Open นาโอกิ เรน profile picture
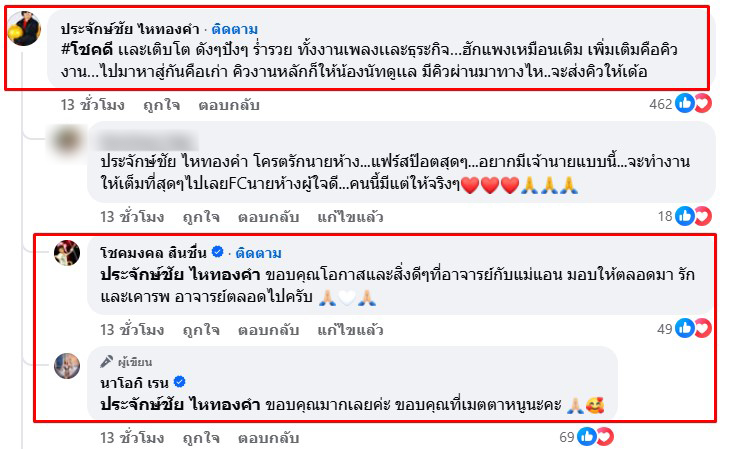 (x=67, y=366)
